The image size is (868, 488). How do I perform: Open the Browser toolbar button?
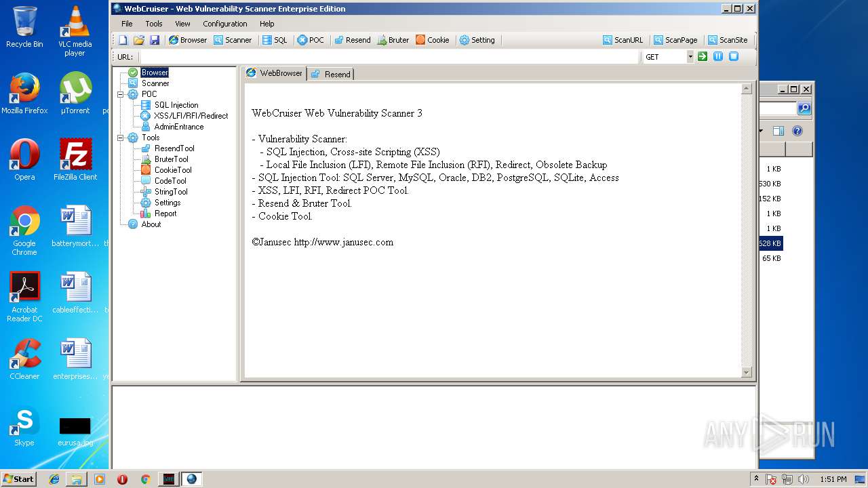[x=188, y=40]
